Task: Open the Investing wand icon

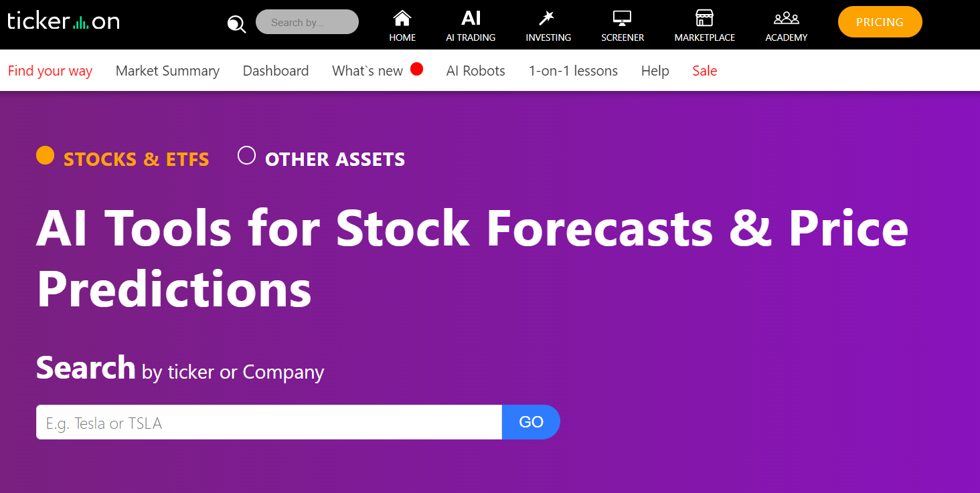Action: pyautogui.click(x=548, y=18)
